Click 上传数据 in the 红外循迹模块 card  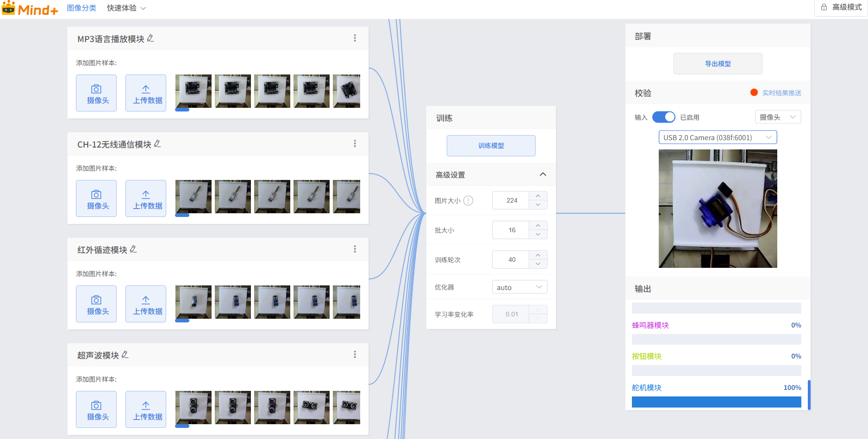point(146,304)
